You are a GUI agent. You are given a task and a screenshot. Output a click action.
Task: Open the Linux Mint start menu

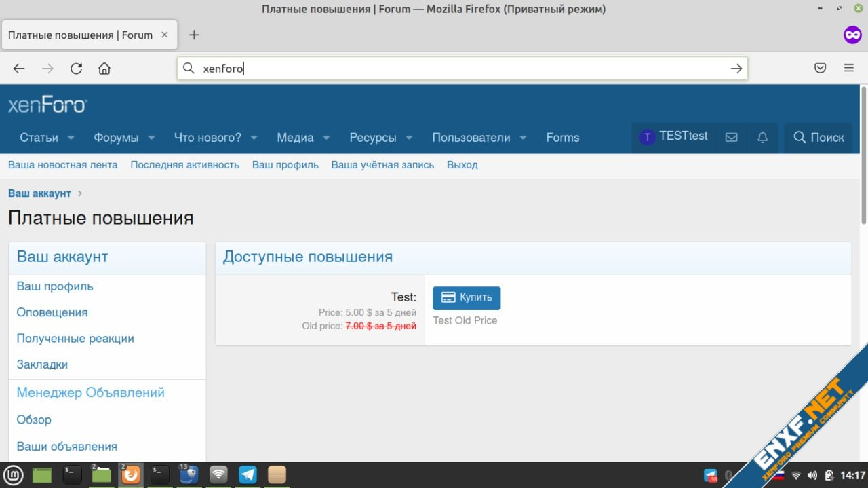14,474
